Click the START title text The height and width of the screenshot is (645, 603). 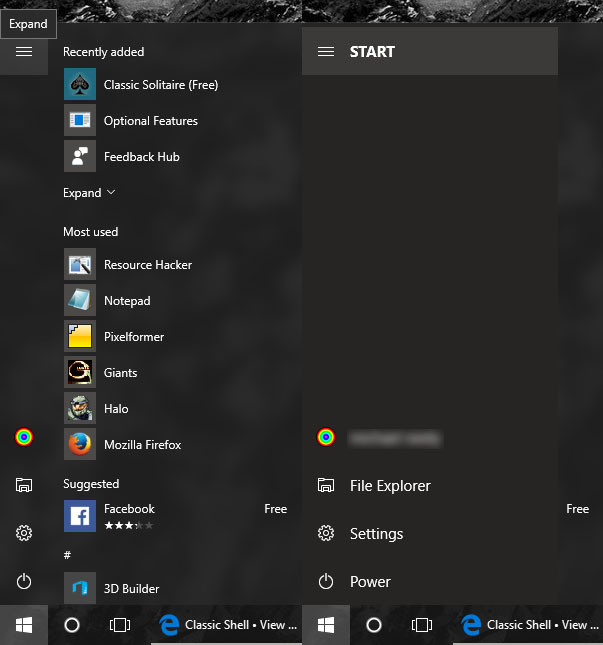(372, 52)
